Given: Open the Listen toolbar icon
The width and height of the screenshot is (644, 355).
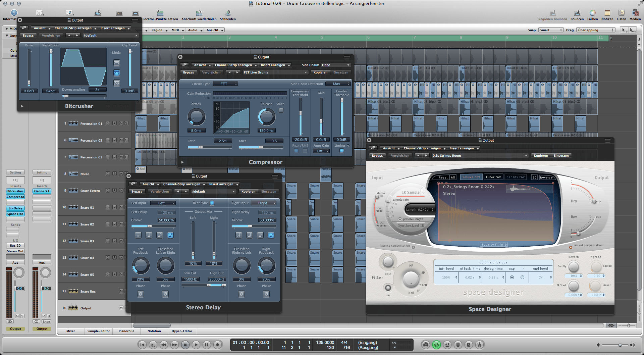Looking at the screenshot, I should tap(621, 13).
